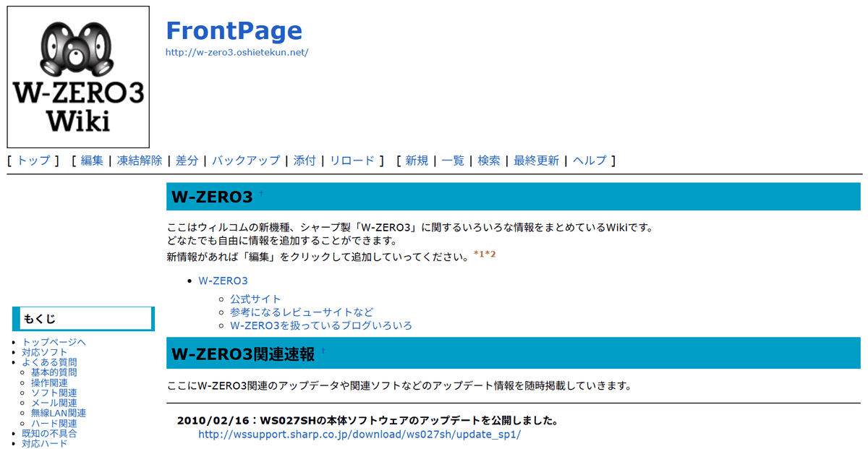
Task: Jump to W-ZERO3を扱っているブログいろいろ link
Action: [321, 325]
